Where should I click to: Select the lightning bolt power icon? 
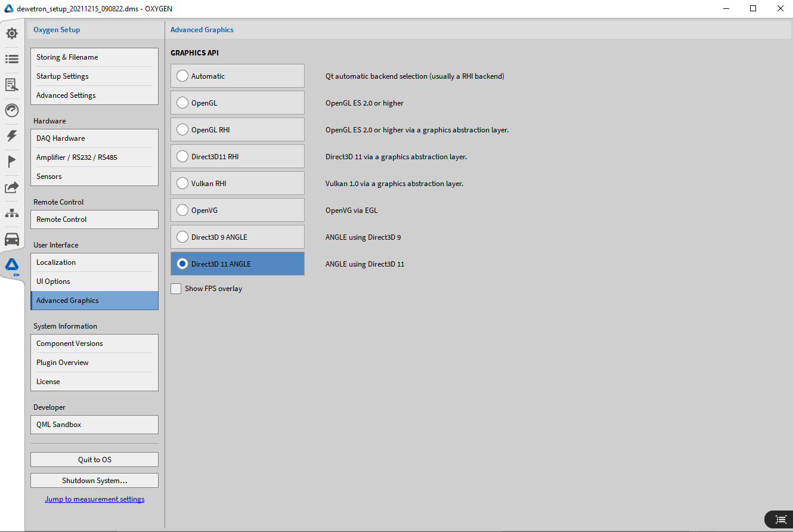12,136
